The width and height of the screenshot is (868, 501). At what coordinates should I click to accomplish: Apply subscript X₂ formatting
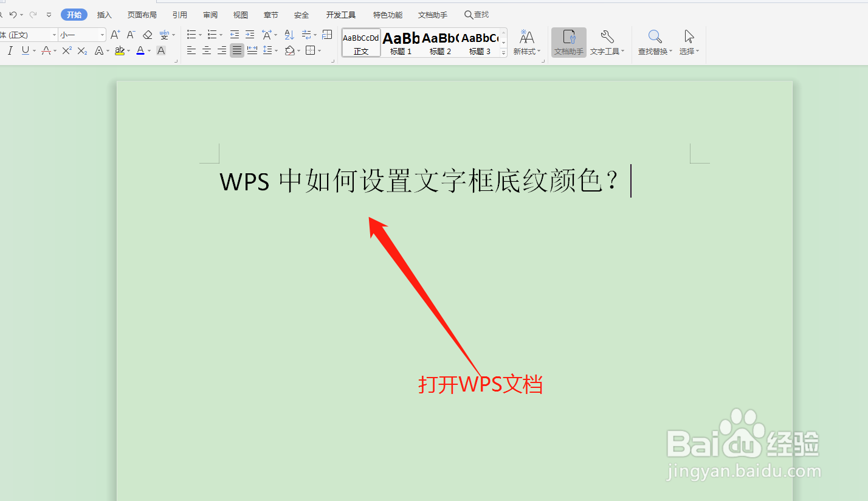click(x=83, y=50)
